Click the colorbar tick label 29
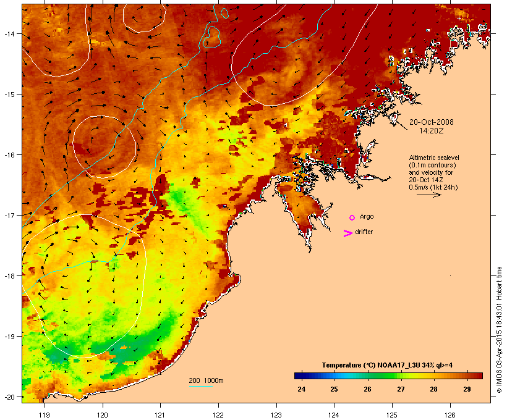 [x=467, y=389]
